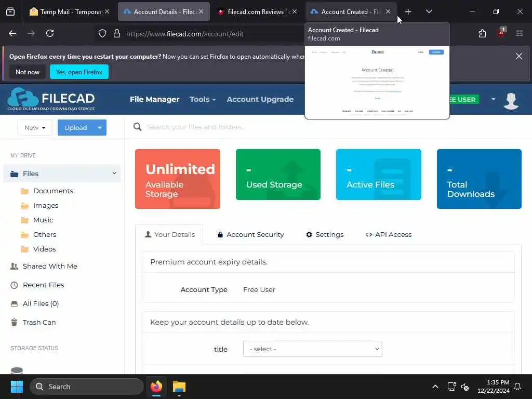The image size is (532, 399).
Task: Show hidden system tray icons chevron
Action: pos(435,387)
